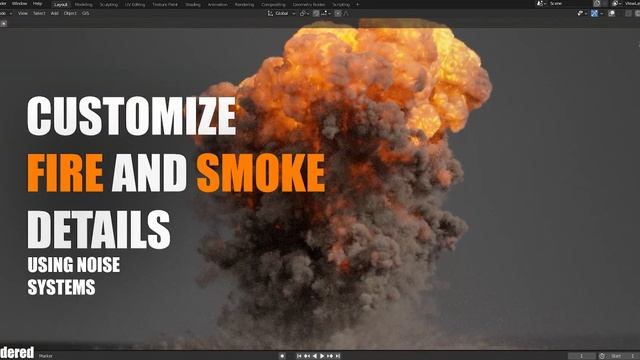Switch to the Animation workspace tab
Screen dimensions: 640x360
click(x=218, y=4)
